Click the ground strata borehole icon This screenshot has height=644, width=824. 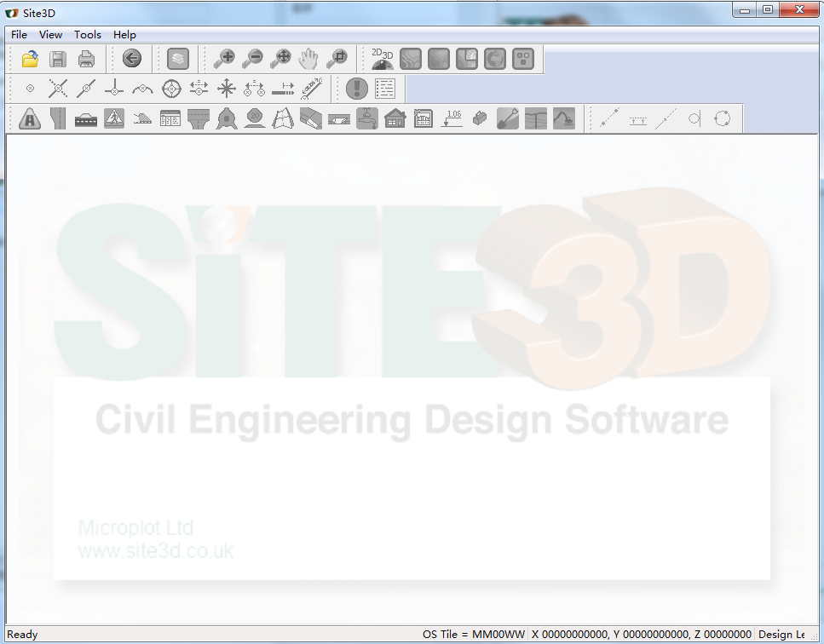coord(536,118)
